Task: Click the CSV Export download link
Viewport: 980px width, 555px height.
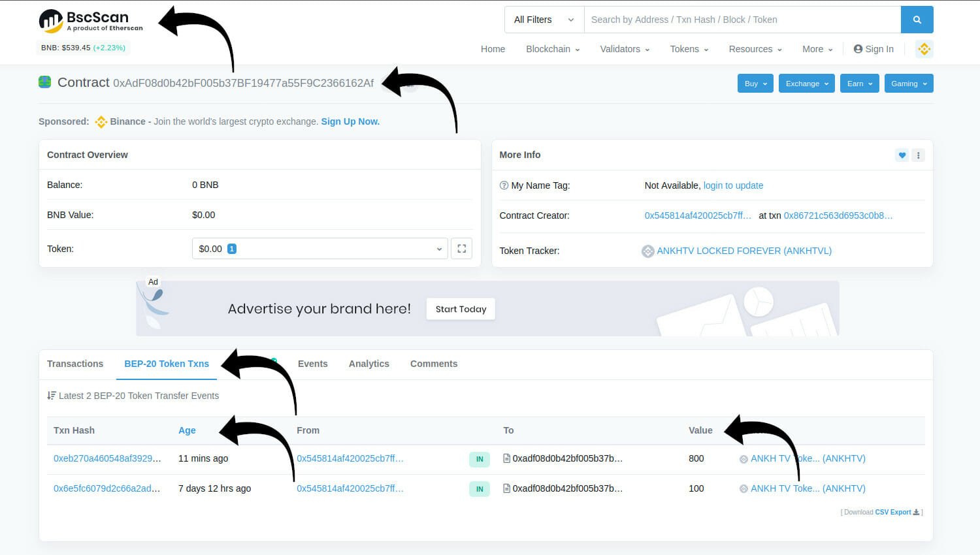Action: [x=892, y=512]
